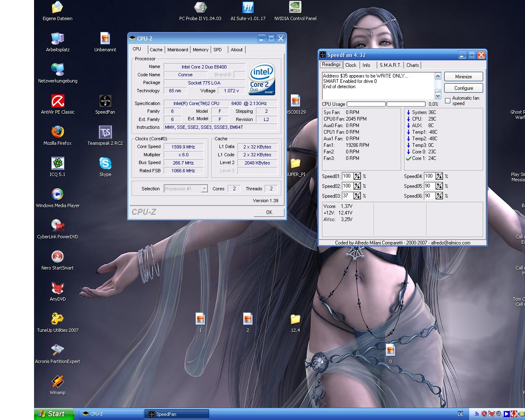Click the CPU0 Fan 2045 RPM reading
This screenshot has width=525, height=420.
tap(345, 119)
